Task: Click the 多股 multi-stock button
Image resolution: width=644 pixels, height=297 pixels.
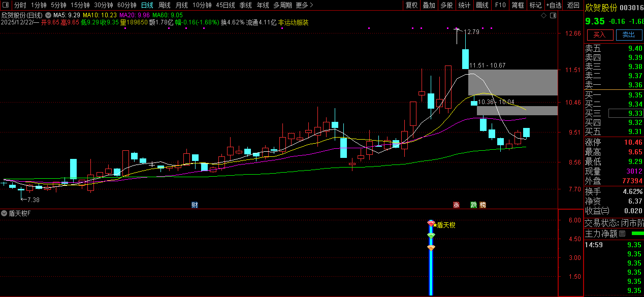Action: click(446, 5)
